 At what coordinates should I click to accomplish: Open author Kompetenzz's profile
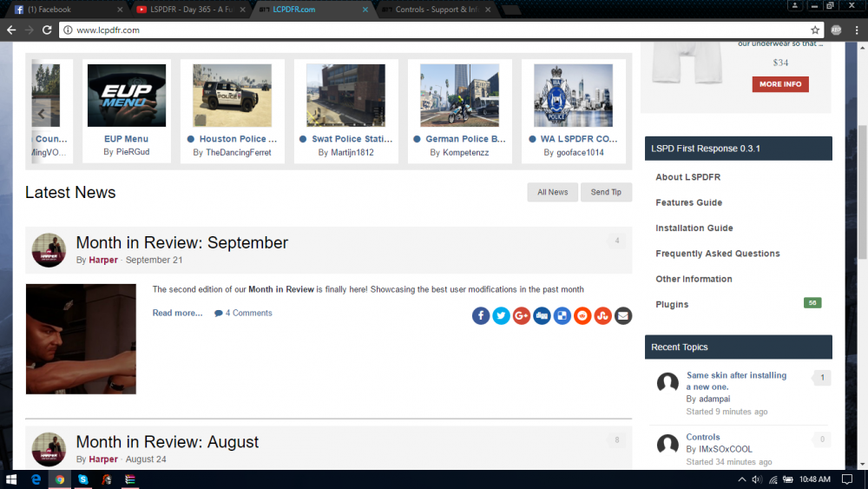click(465, 152)
